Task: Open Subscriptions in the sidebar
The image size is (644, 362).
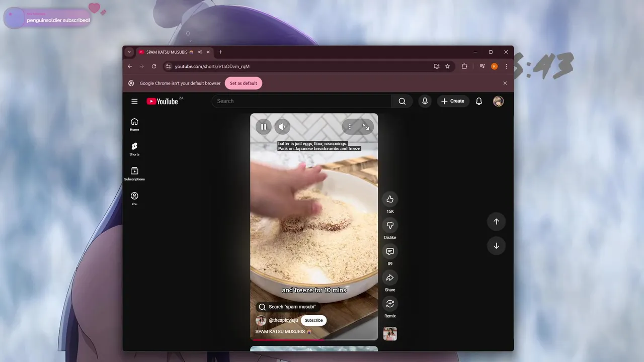Action: [x=134, y=174]
